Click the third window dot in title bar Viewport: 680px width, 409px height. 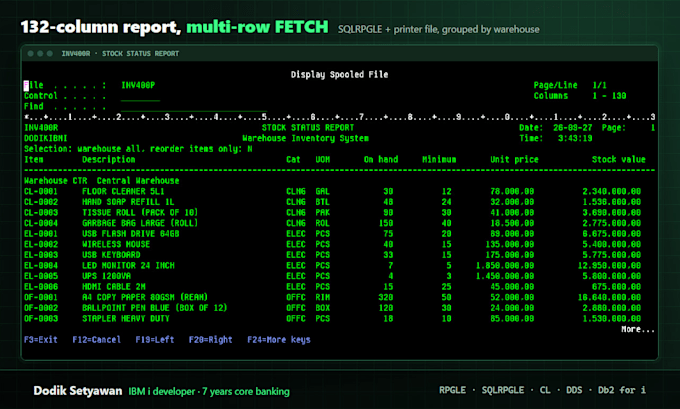pyautogui.click(x=49, y=53)
